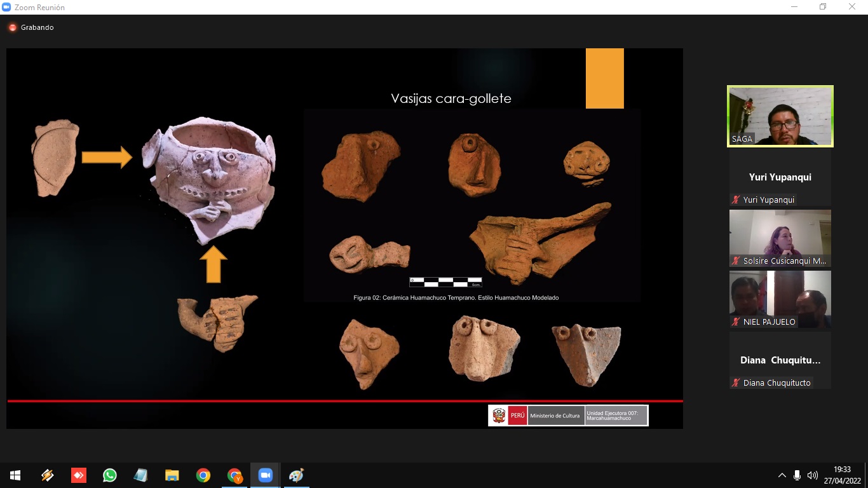
Task: Open File Explorer from the taskbar
Action: click(172, 475)
